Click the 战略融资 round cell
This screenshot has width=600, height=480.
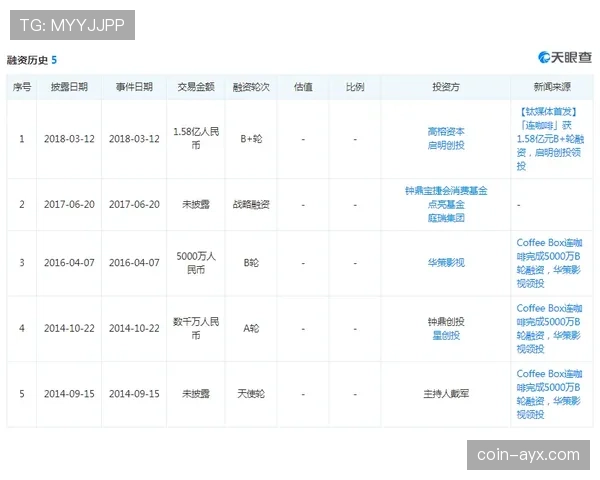click(251, 204)
